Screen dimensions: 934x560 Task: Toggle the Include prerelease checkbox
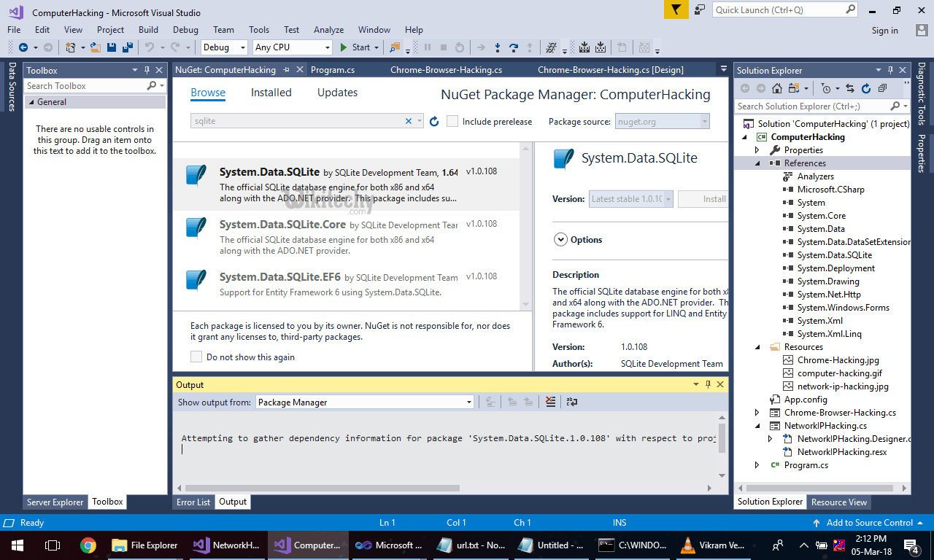pos(452,121)
